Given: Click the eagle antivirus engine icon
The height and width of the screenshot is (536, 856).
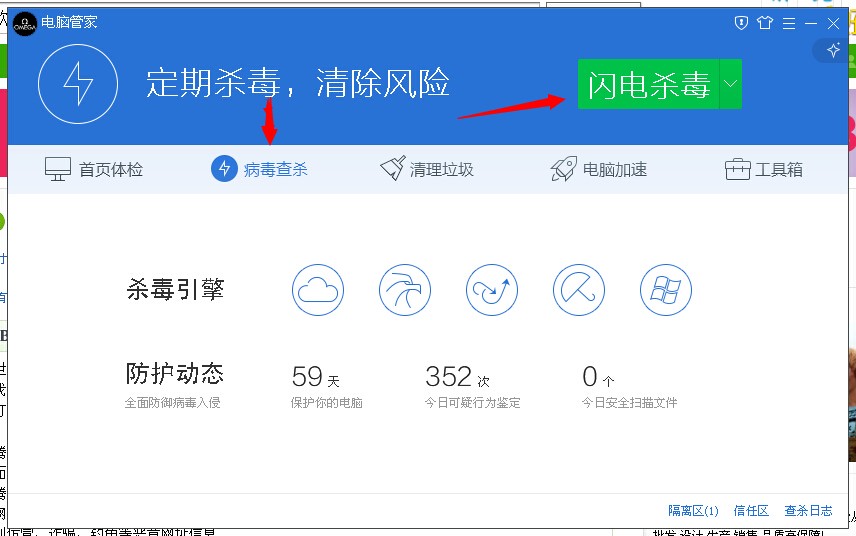Looking at the screenshot, I should tap(405, 290).
